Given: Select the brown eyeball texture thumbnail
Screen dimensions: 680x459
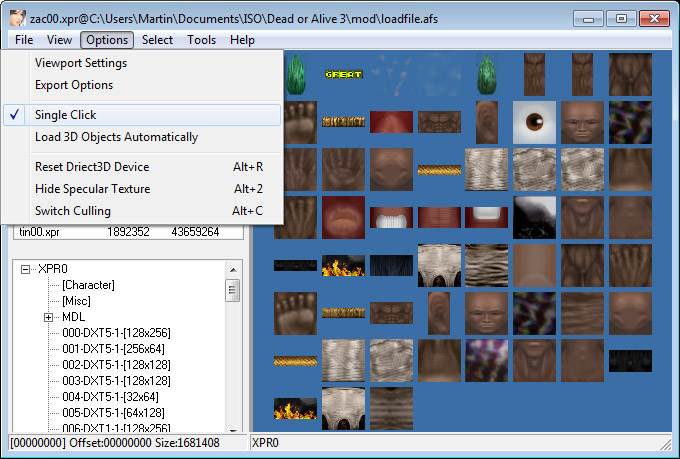Looking at the screenshot, I should [x=534, y=122].
